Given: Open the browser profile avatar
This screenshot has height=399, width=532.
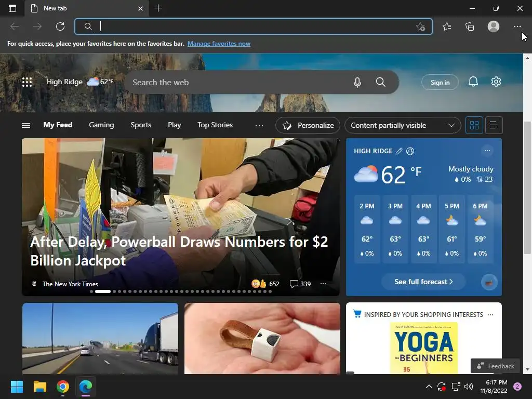Looking at the screenshot, I should click(x=494, y=26).
